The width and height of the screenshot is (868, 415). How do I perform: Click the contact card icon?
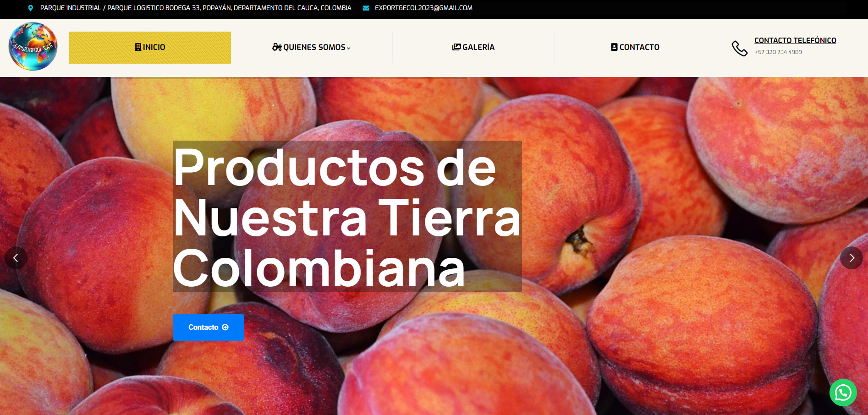614,47
